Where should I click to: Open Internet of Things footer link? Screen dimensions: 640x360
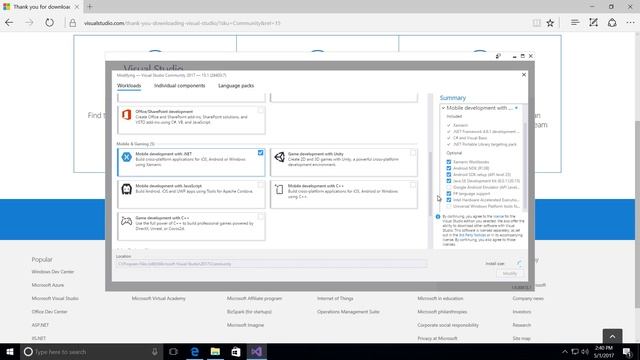(335, 298)
